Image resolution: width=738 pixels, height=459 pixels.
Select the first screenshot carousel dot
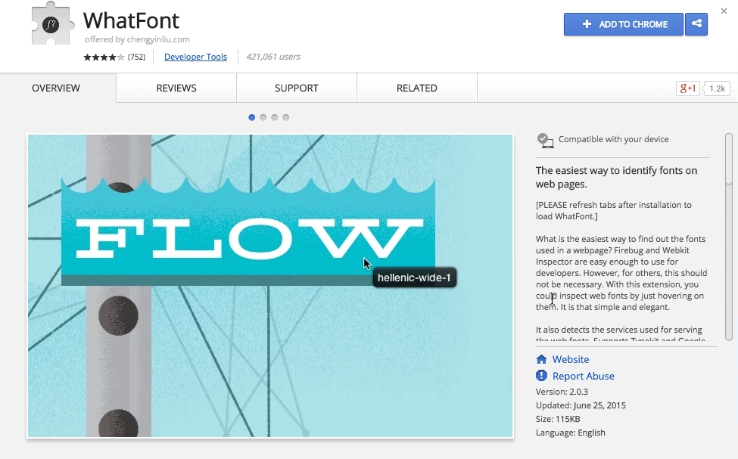click(x=252, y=117)
